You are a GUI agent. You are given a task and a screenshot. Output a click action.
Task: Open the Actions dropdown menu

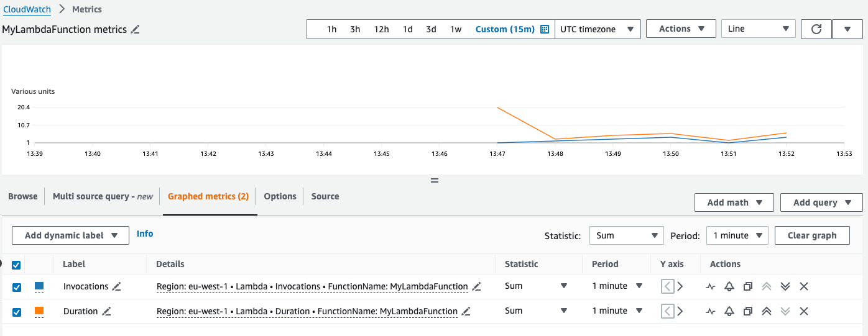tap(682, 29)
